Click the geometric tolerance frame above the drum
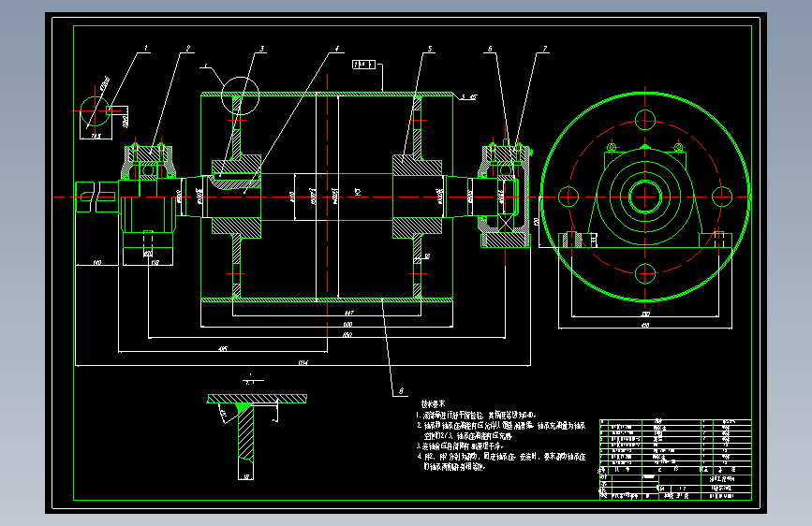This screenshot has height=526, width=812. pos(363,65)
